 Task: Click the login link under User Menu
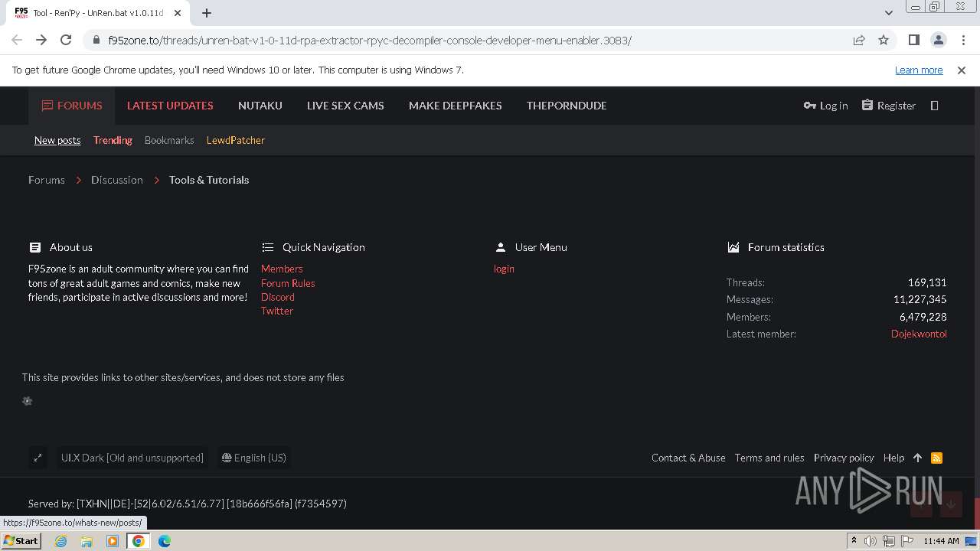click(x=504, y=269)
